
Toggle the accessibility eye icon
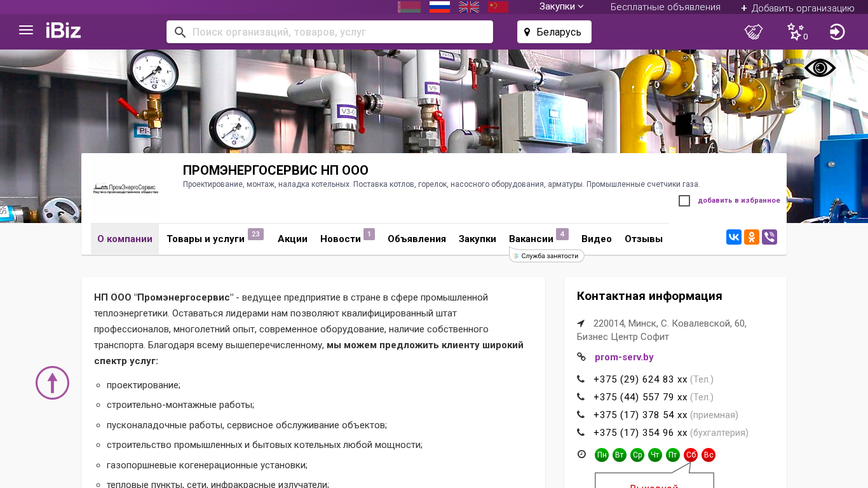820,68
